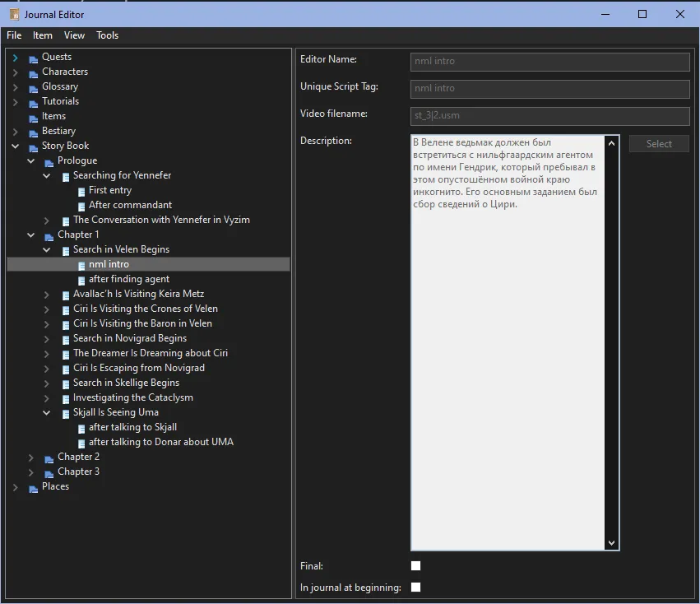The height and width of the screenshot is (604, 700).
Task: Click the Items folder icon
Action: pyautogui.click(x=33, y=117)
